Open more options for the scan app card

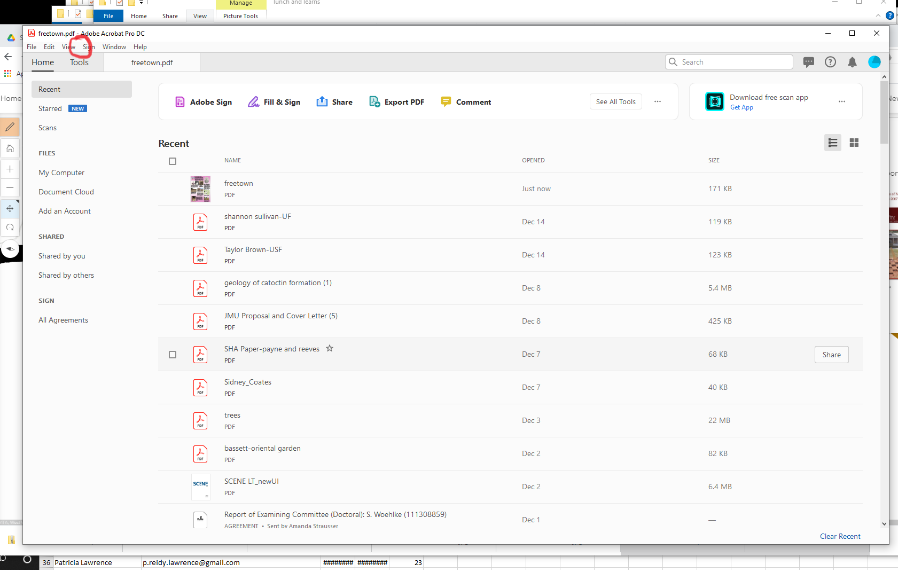pyautogui.click(x=842, y=101)
